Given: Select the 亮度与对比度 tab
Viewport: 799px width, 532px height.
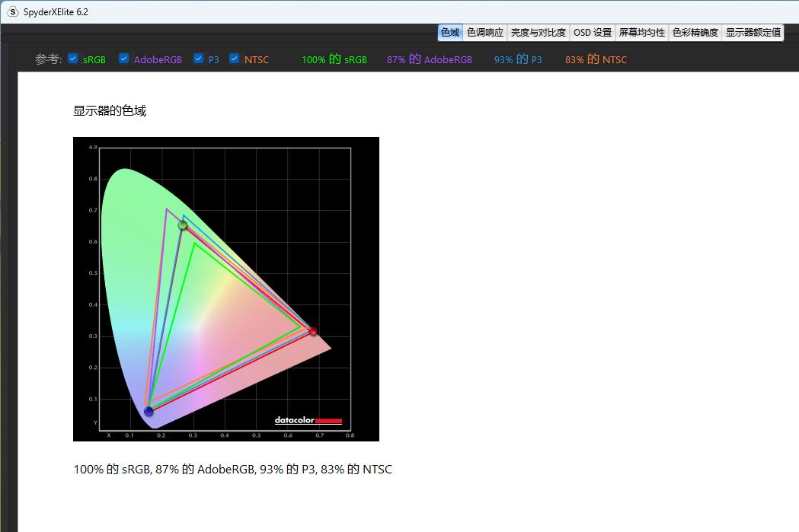Looking at the screenshot, I should pos(538,33).
